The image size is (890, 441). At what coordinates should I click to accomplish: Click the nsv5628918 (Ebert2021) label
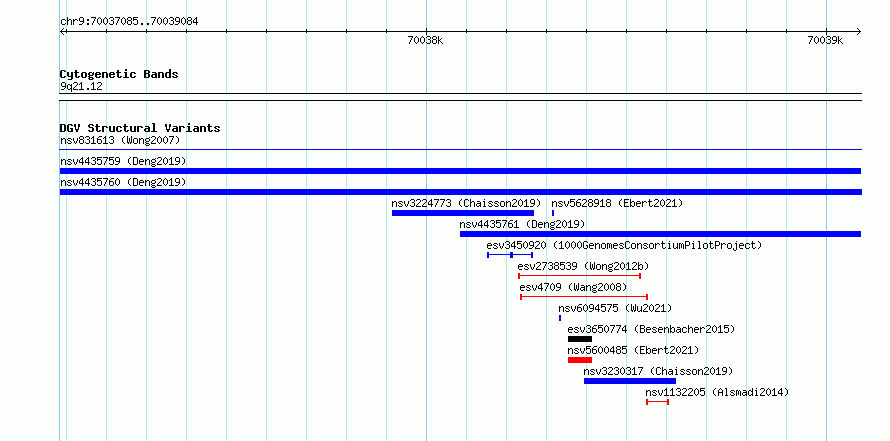tap(617, 203)
